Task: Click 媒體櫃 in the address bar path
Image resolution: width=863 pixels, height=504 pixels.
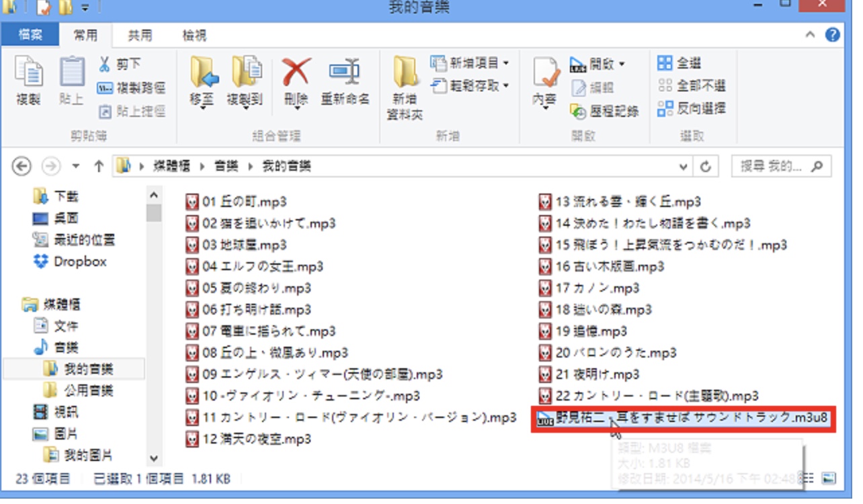Action: (171, 166)
